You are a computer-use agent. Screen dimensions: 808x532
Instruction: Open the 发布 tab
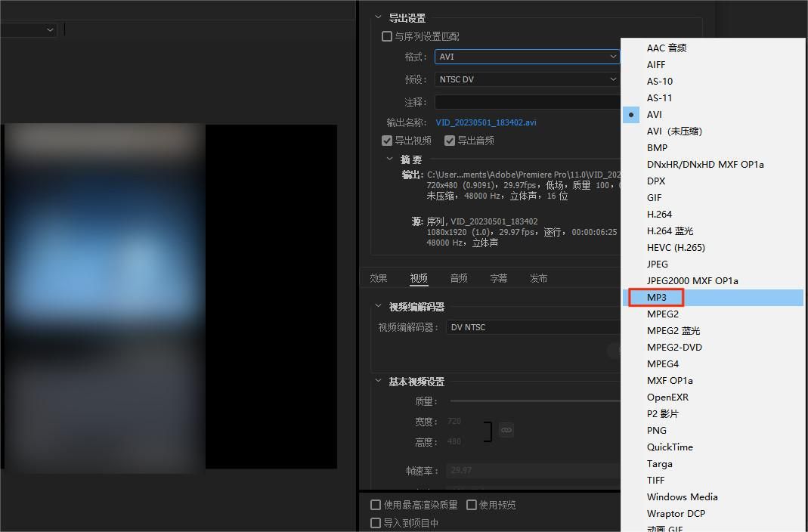point(538,277)
